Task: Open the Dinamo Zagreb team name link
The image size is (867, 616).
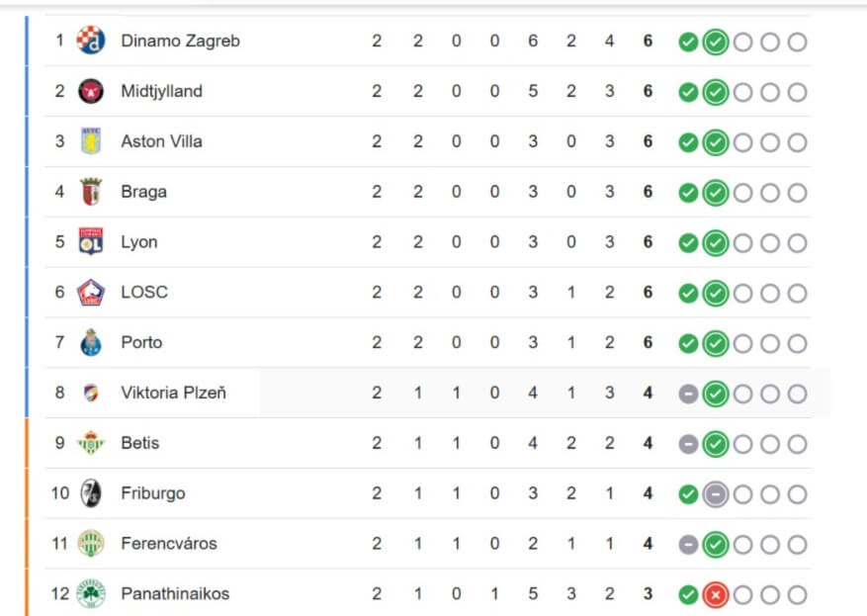Action: point(180,41)
